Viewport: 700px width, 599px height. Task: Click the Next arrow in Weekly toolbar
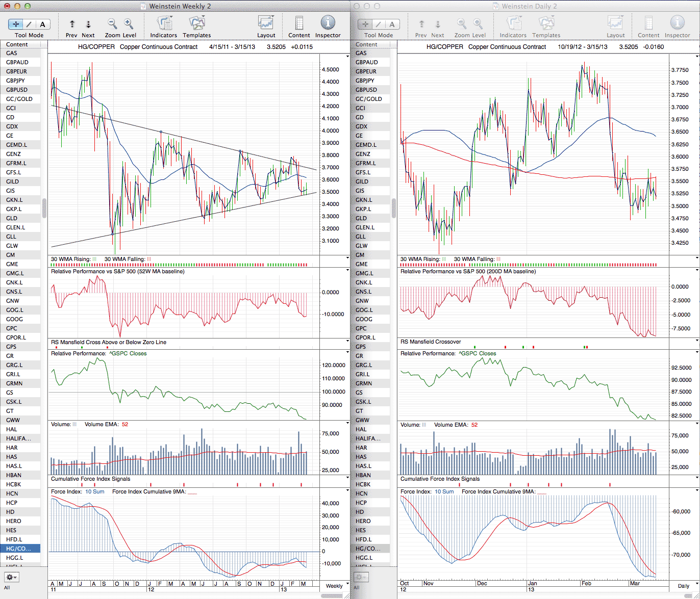(88, 24)
